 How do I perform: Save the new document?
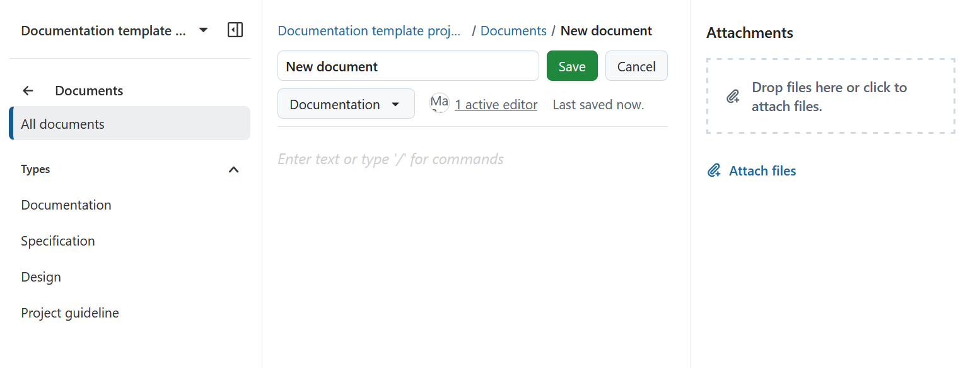click(x=571, y=66)
